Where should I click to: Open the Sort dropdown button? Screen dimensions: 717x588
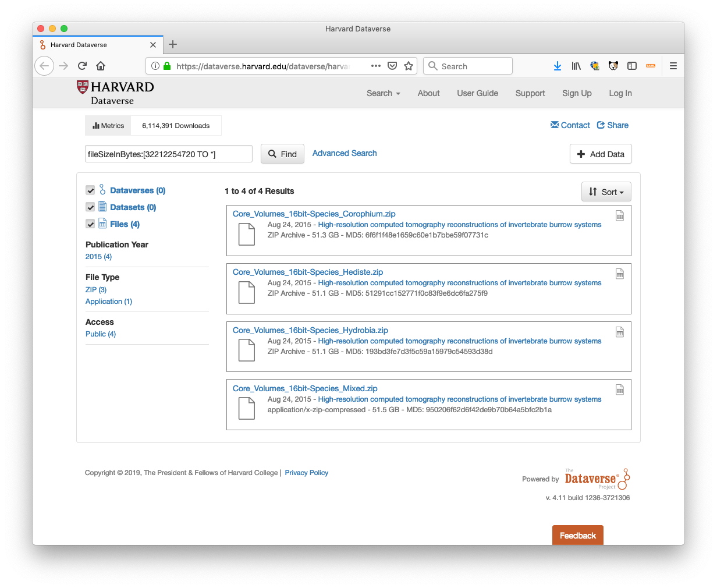606,192
